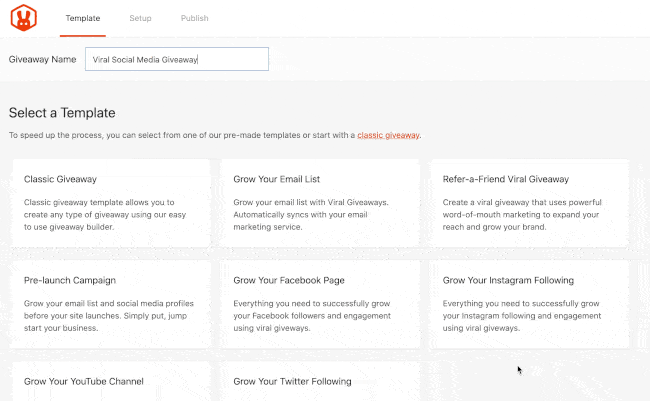Screen dimensions: 650x401
Task: Click the Grow Your Facebook Page heading
Action: 289,280
